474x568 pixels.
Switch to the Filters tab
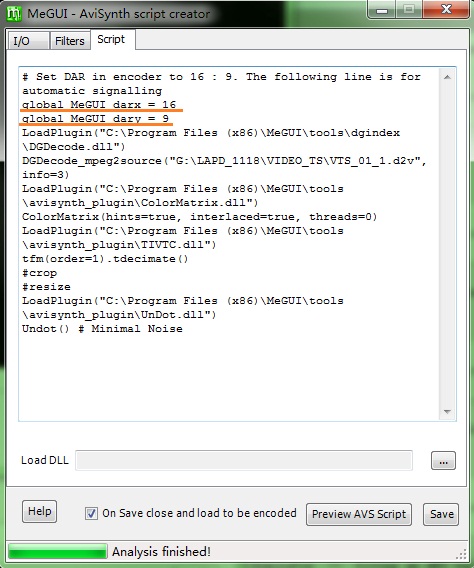(70, 41)
